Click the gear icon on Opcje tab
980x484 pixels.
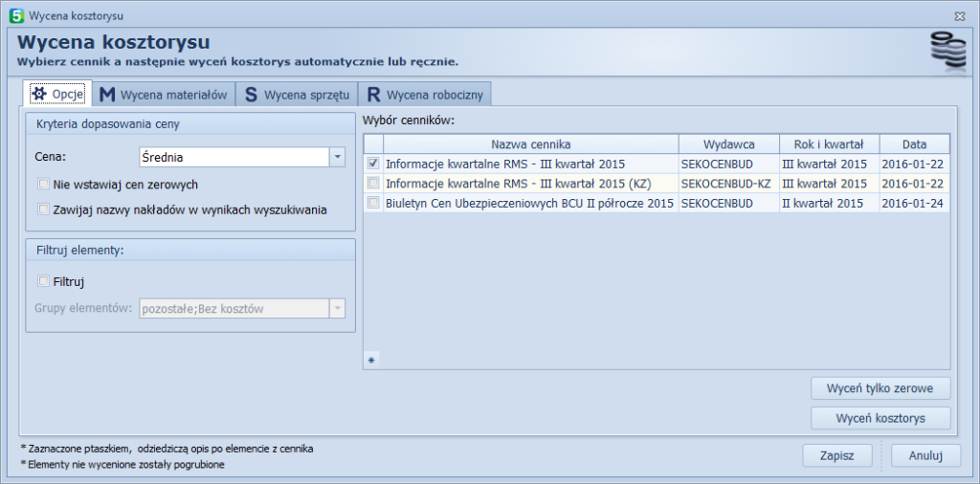pyautogui.click(x=39, y=94)
